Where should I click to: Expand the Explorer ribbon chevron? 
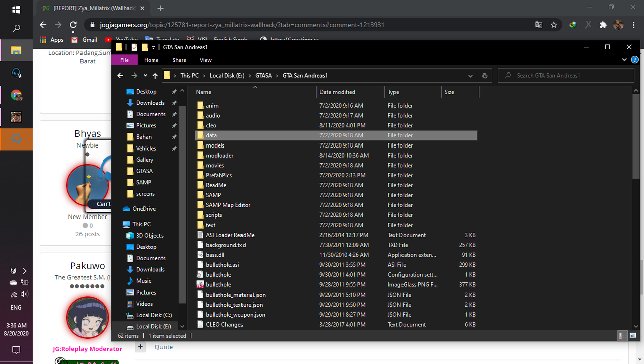pos(625,60)
